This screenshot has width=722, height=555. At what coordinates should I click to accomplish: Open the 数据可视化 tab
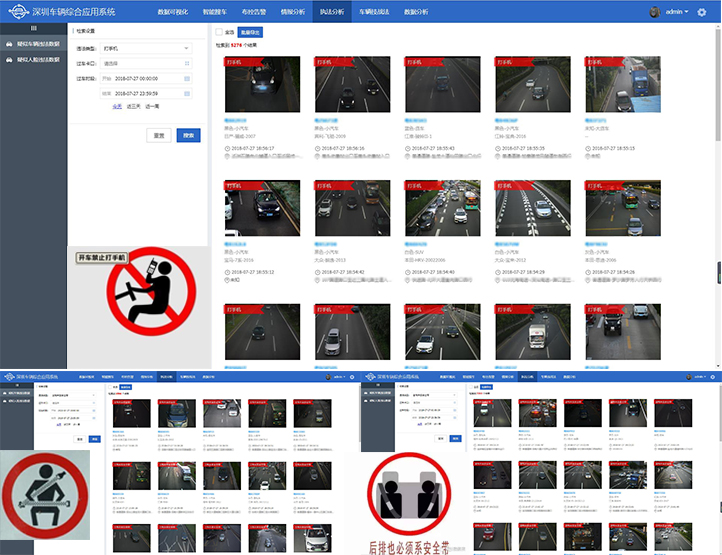tap(173, 12)
